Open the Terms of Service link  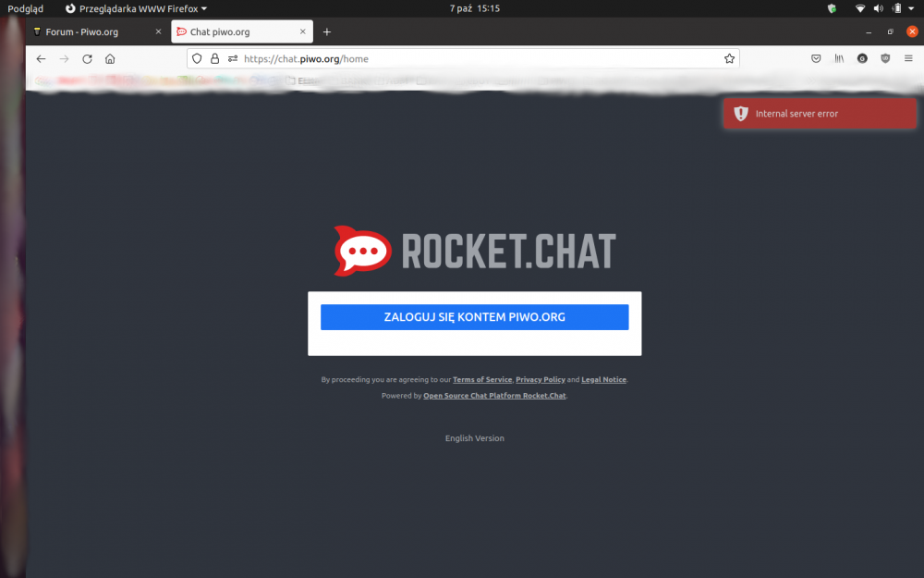(x=482, y=380)
